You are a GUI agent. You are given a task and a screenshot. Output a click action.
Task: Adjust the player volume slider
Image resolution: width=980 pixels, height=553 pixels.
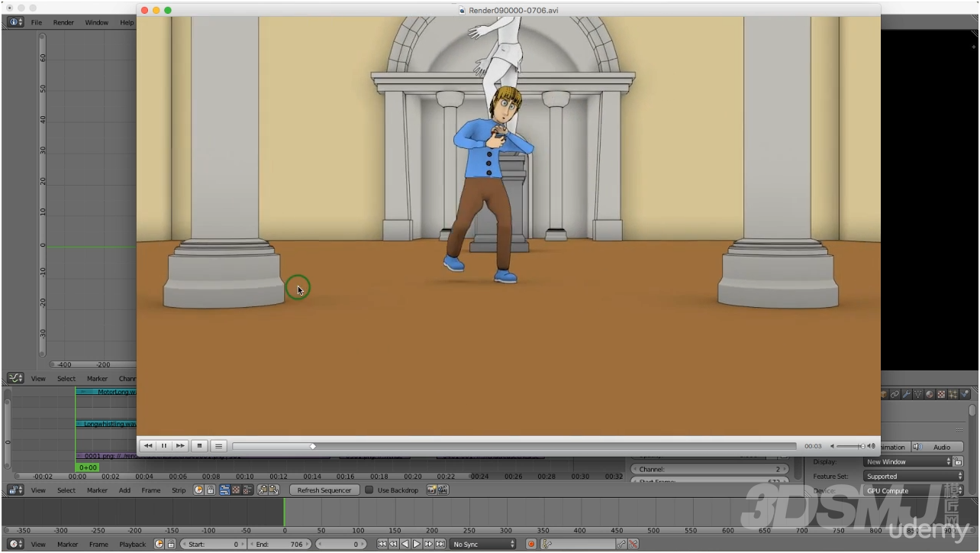click(851, 446)
